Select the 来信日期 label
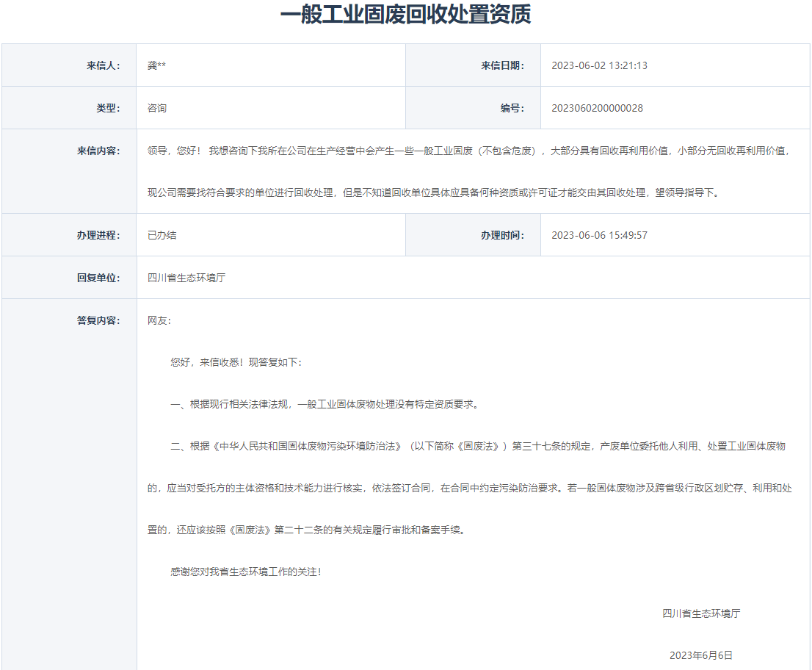Viewport: 812px width, 670px height. (x=503, y=65)
